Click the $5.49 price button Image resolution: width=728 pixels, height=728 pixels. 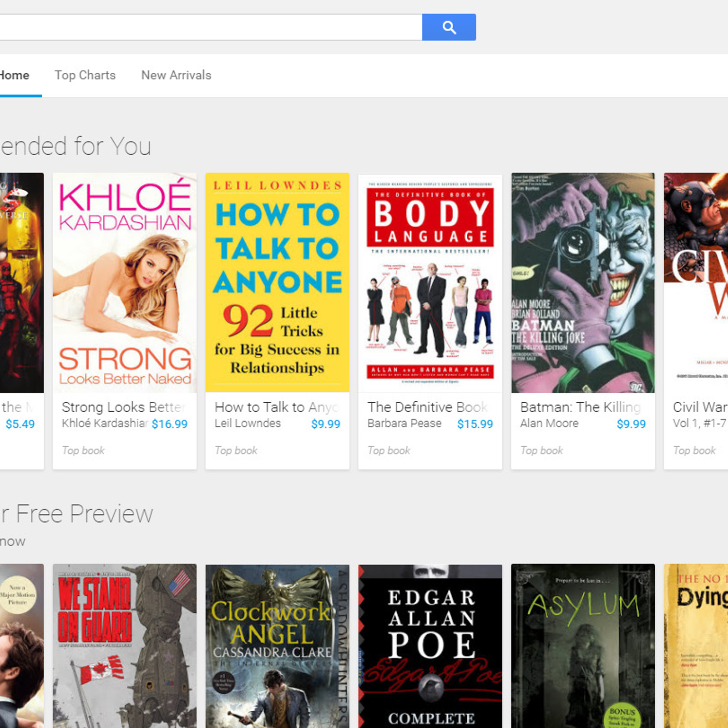tap(20, 424)
